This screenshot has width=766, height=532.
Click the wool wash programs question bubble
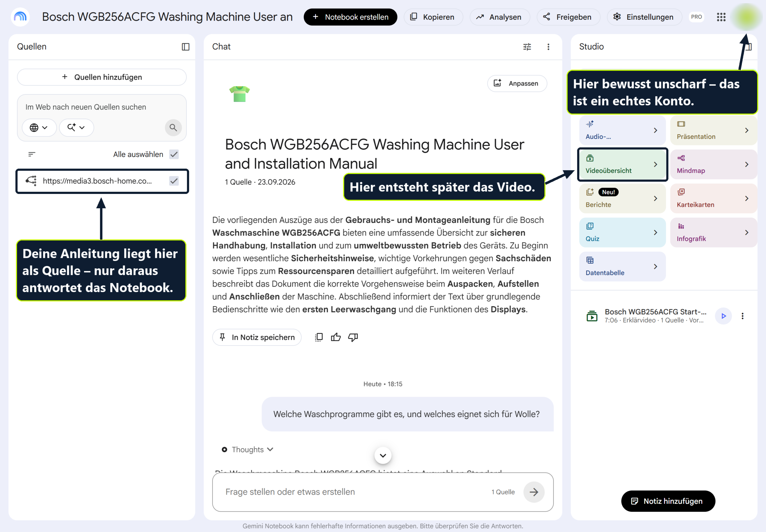tap(407, 414)
